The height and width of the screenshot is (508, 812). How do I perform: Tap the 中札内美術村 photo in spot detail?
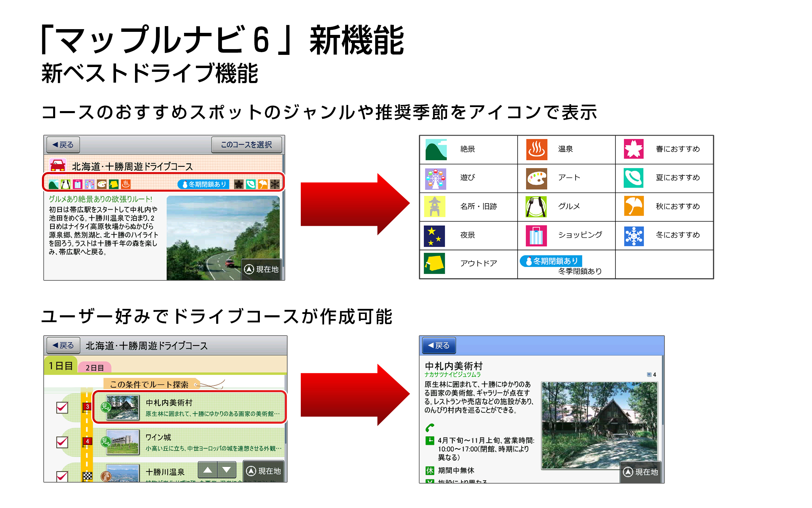(599, 425)
